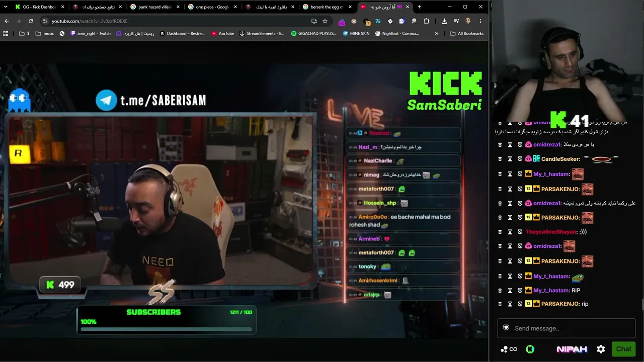Bookmark this page with the star icon
This screenshot has height=362, width=644.
325,21
